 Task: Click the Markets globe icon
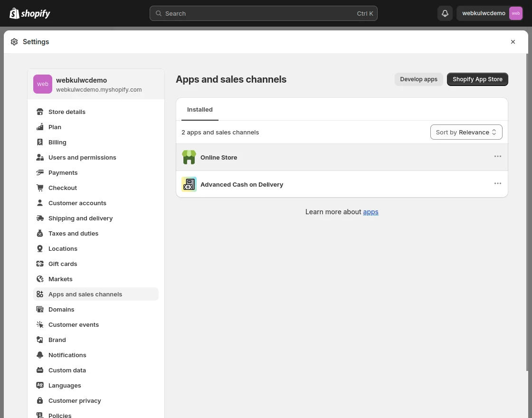tap(40, 279)
